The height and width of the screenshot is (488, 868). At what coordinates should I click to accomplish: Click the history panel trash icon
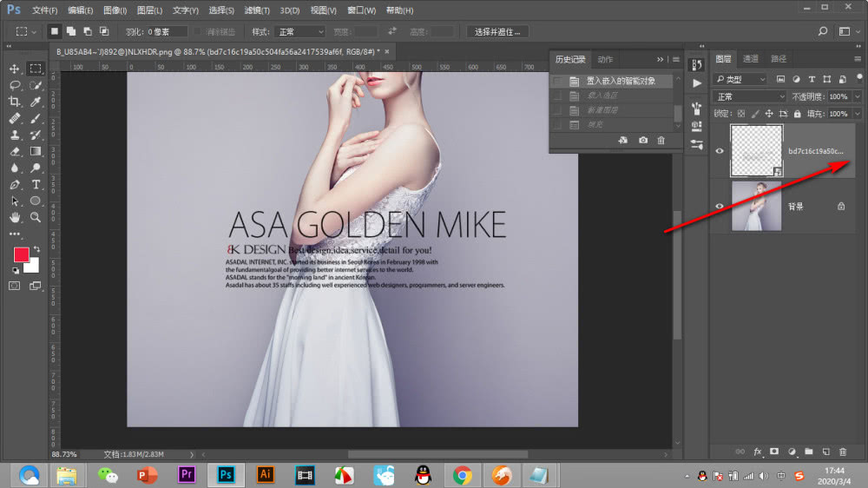[661, 140]
